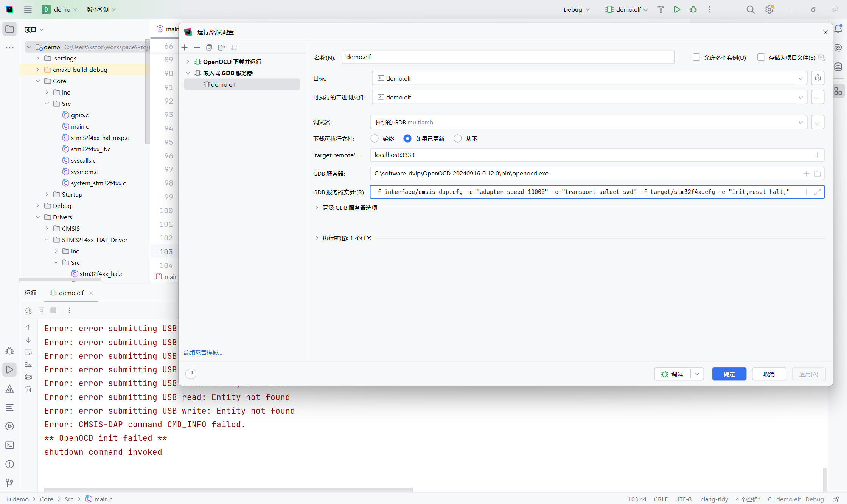Enable Allow multiple instances checkbox
The height and width of the screenshot is (504, 847).
(696, 57)
